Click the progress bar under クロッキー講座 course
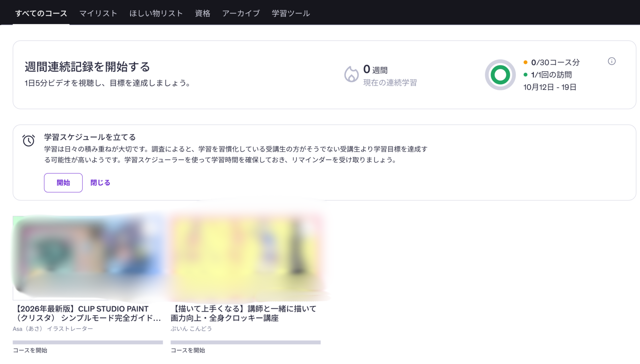640x364 pixels. (x=246, y=342)
